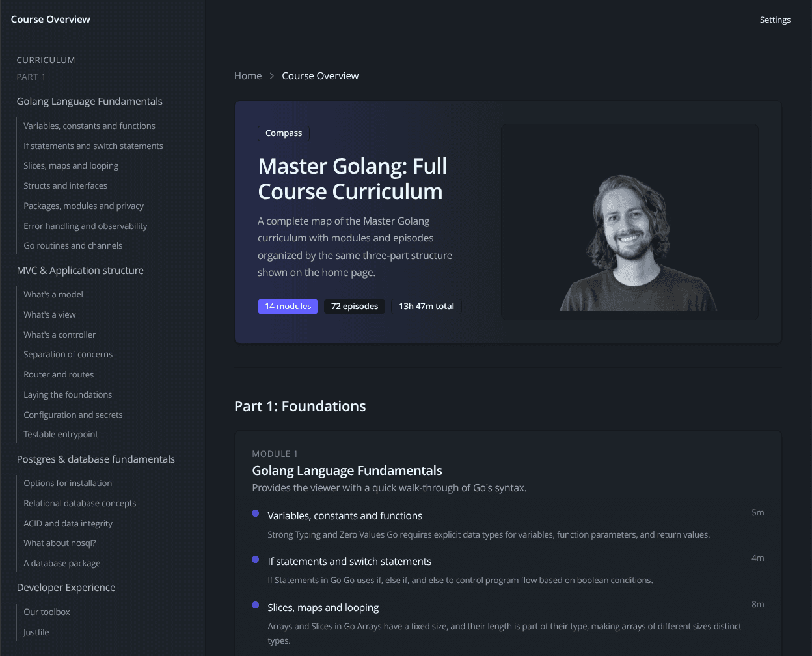Open "What's a controller" lesson in the sidebar
Screen dimensions: 812x656
pyautogui.click(x=59, y=335)
